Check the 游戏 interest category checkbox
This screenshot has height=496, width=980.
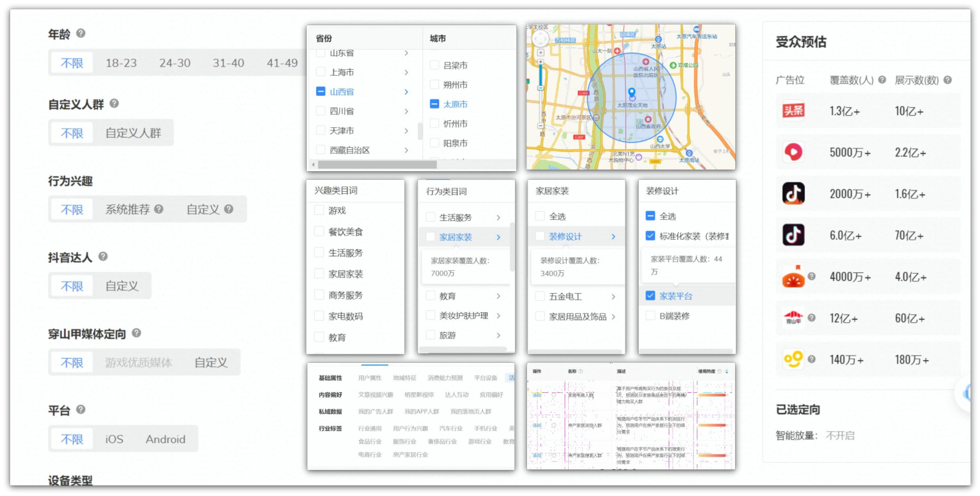319,210
